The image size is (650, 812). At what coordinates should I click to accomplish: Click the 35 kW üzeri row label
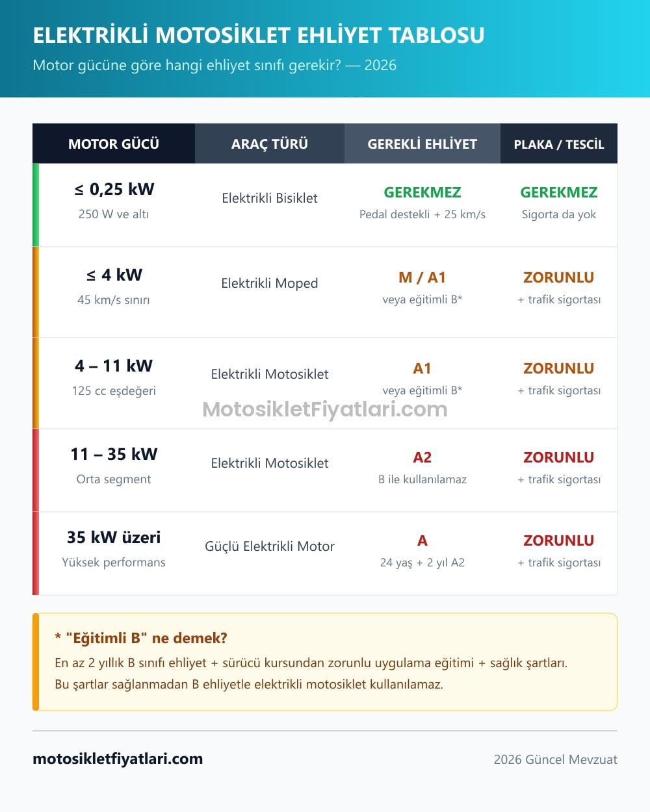click(x=114, y=537)
